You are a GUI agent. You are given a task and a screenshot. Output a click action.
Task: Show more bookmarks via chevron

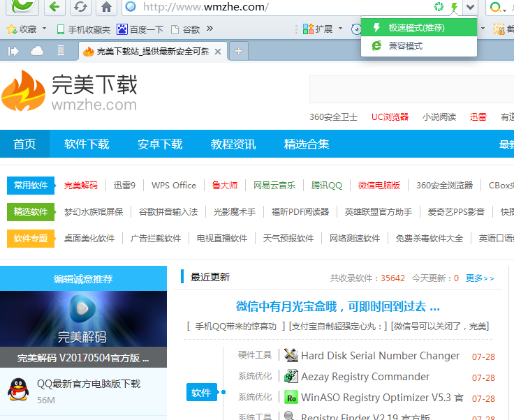(210, 29)
